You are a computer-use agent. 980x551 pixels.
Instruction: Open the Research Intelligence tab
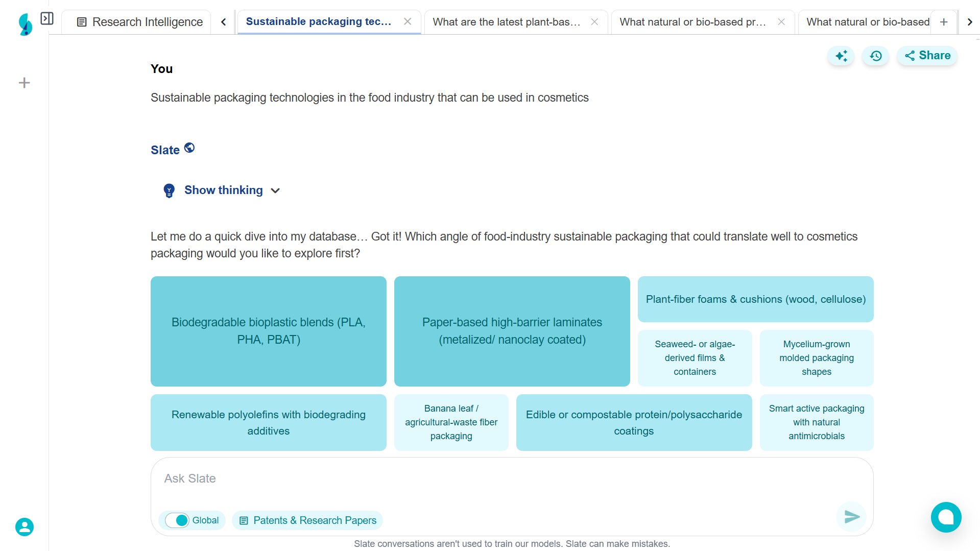139,22
